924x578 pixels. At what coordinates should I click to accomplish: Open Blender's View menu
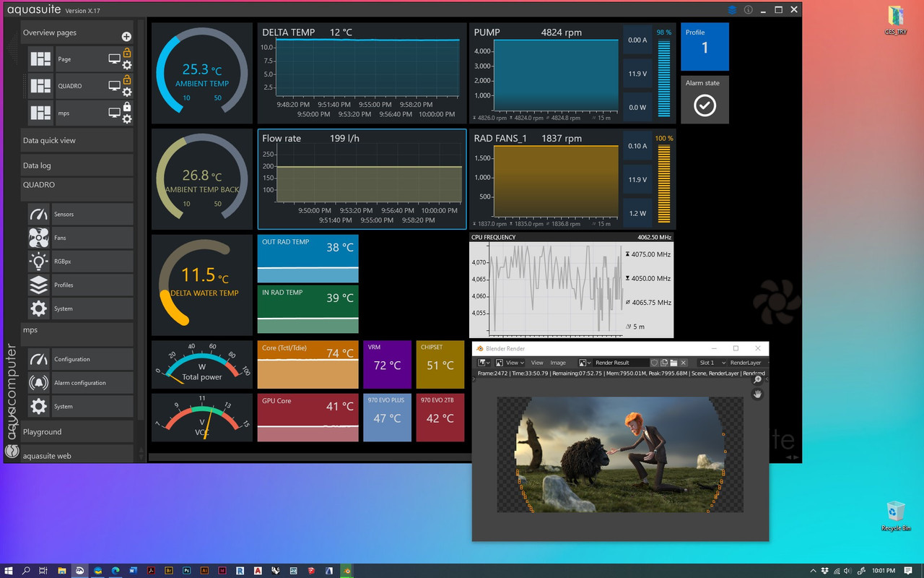[537, 363]
